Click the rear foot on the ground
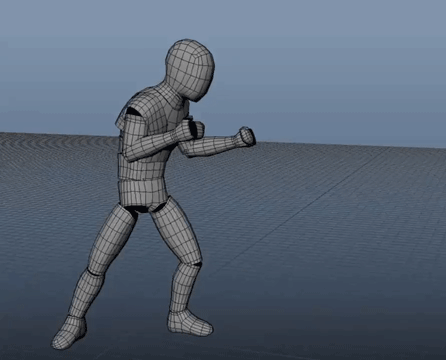446x360 pixels. pos(69,332)
